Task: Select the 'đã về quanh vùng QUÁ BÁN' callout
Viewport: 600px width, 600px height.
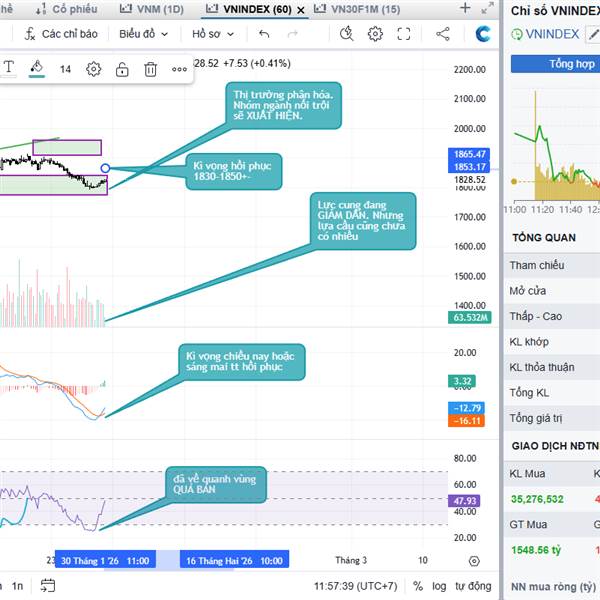Action: click(x=216, y=484)
